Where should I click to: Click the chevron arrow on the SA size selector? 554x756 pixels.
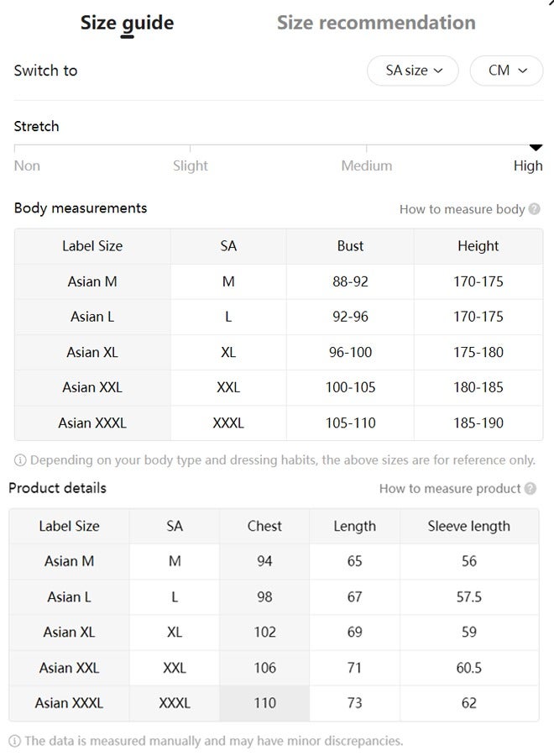click(x=438, y=71)
